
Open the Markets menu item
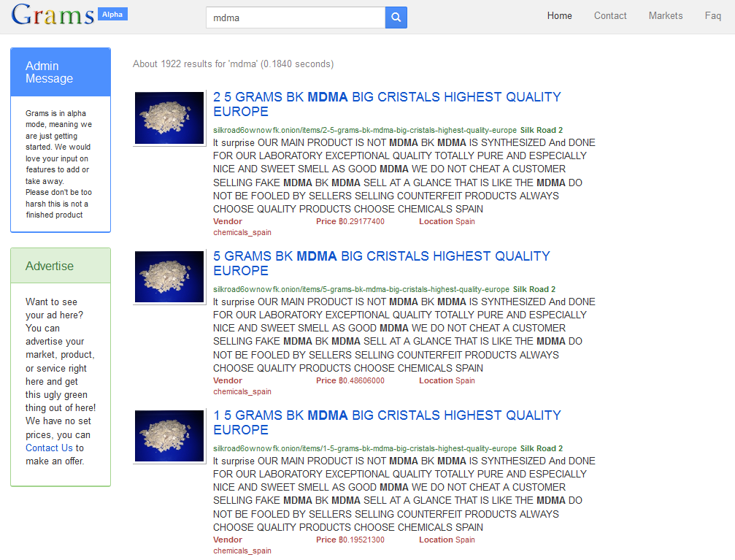coord(666,15)
